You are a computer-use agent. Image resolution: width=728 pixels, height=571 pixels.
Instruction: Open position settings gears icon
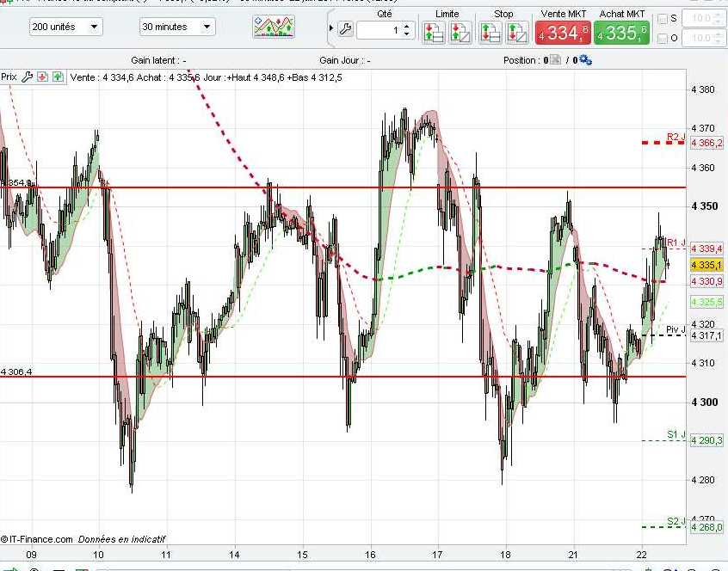(x=585, y=60)
